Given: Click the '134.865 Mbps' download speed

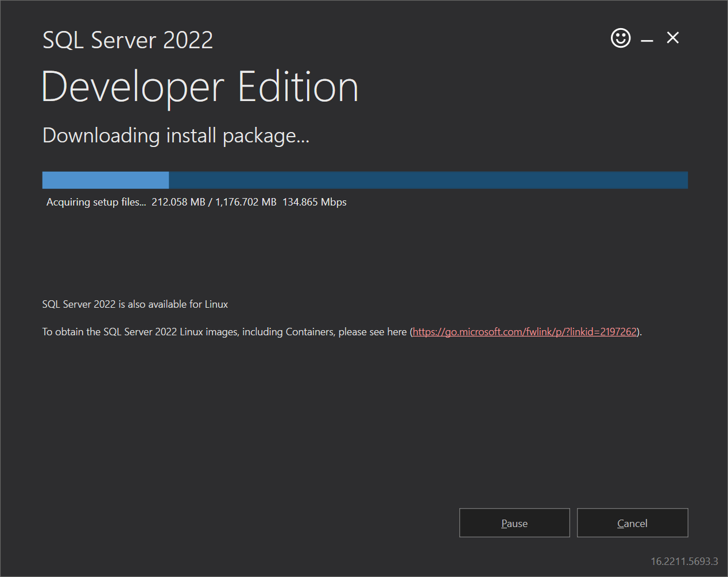Looking at the screenshot, I should (315, 202).
